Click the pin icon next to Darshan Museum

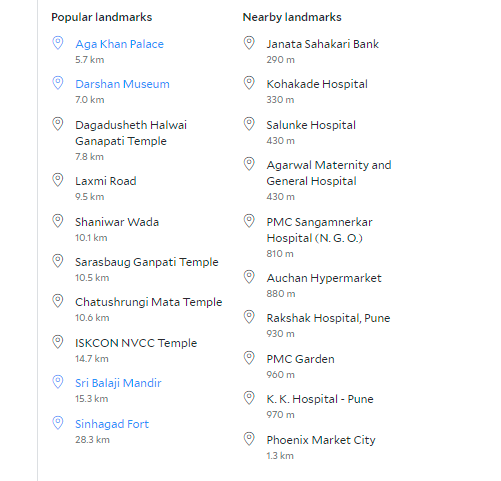[58, 83]
